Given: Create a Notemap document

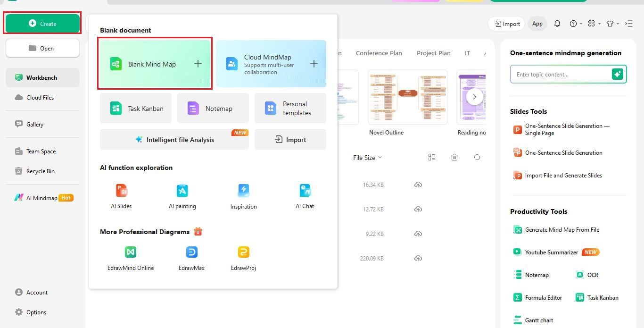Looking at the screenshot, I should (213, 108).
